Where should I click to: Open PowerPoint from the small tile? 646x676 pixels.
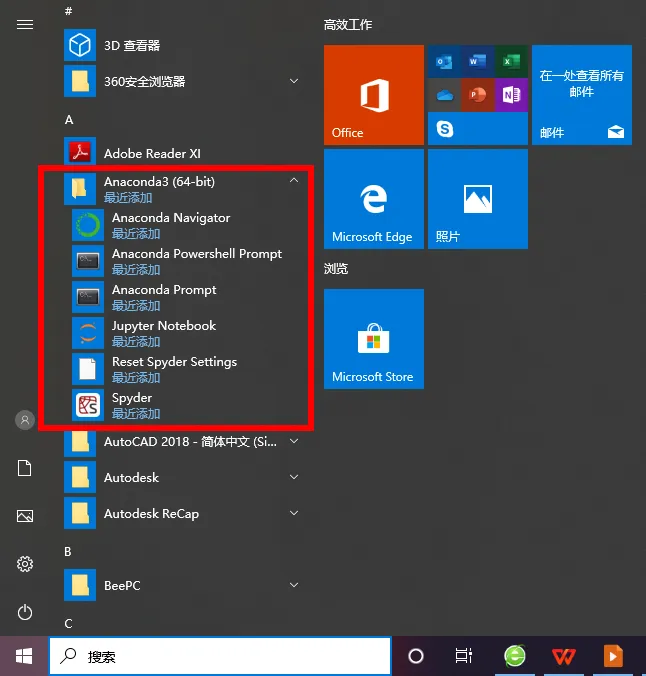click(478, 95)
